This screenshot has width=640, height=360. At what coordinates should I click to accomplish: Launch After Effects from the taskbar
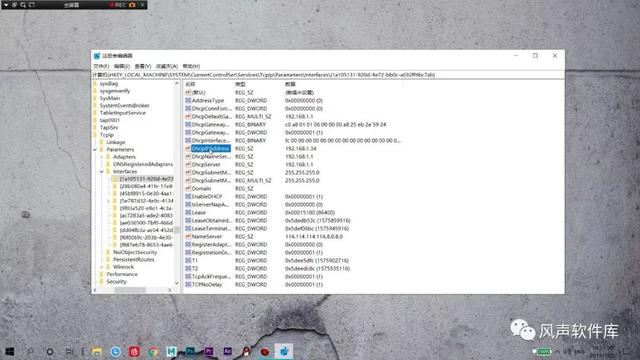point(228,351)
